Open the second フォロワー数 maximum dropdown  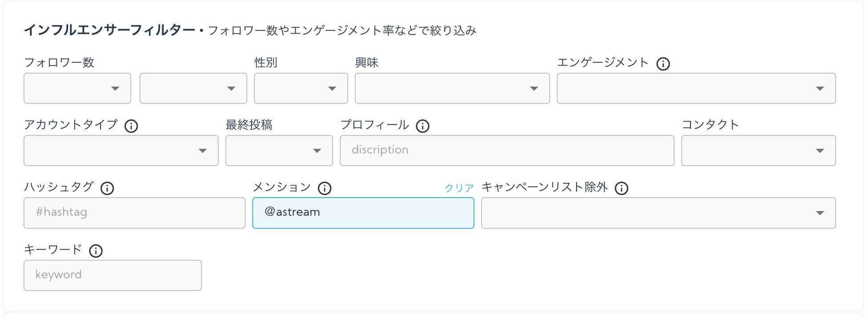pyautogui.click(x=193, y=89)
